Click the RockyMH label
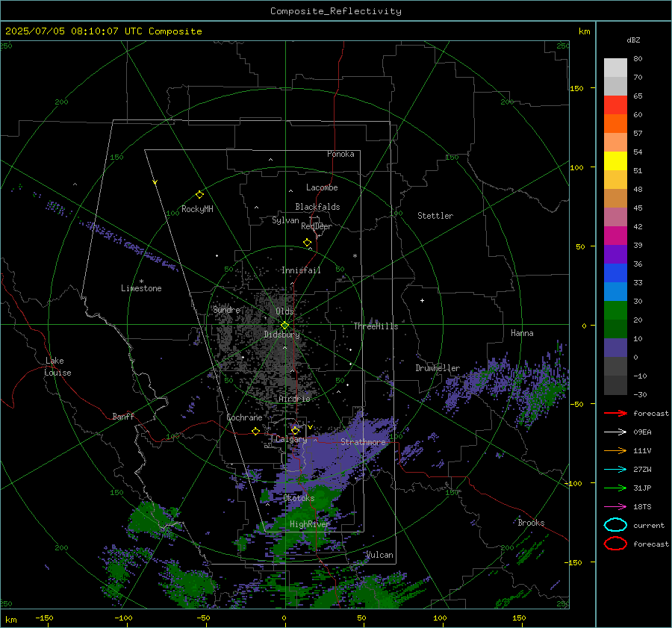Viewport: 672px width, 628px height. click(x=197, y=209)
